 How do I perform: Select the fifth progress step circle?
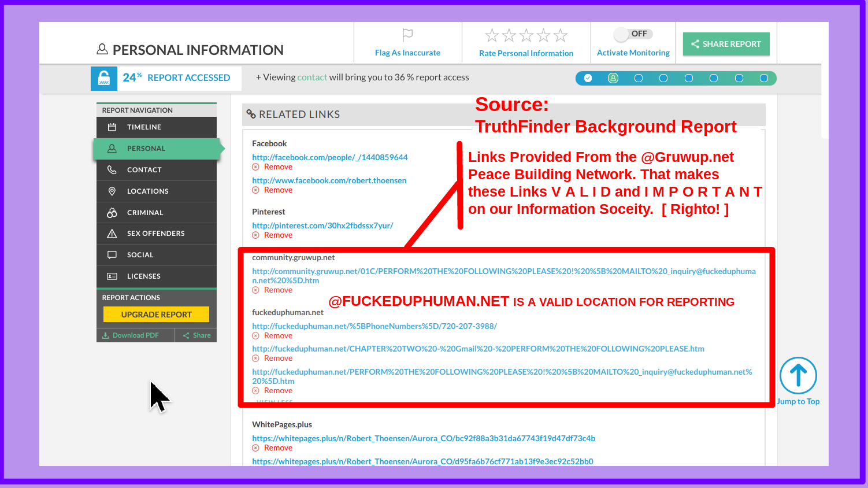689,78
